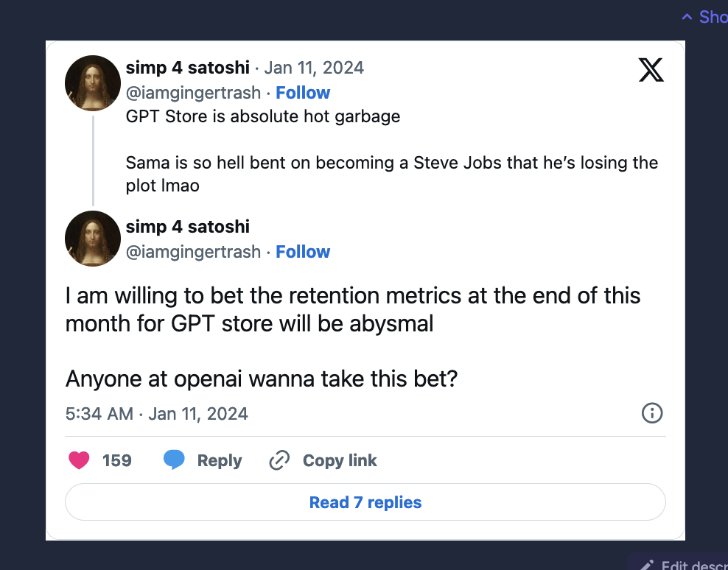Screen dimensions: 728x570
Task: Click the chain link copy icon
Action: pyautogui.click(x=279, y=460)
